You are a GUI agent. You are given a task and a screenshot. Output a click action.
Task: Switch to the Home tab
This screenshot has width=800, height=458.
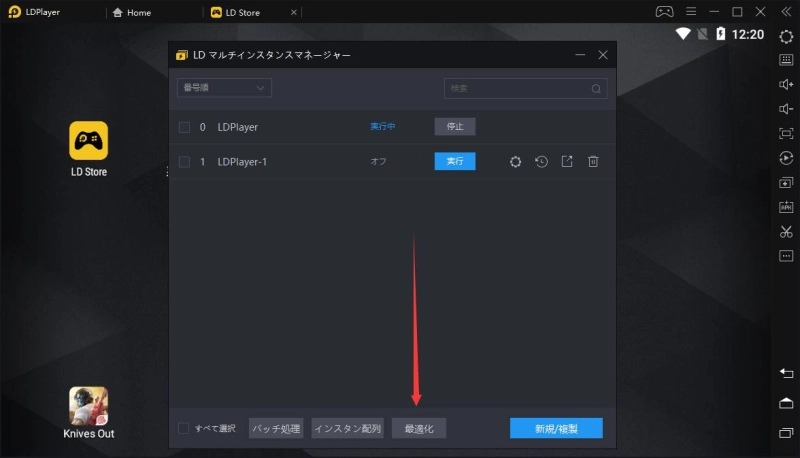(x=132, y=12)
